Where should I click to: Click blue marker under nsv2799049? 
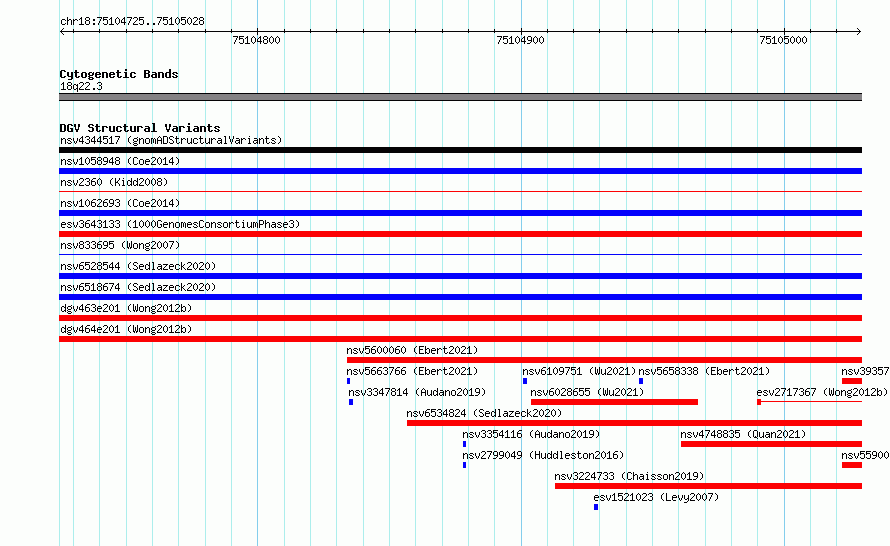click(x=464, y=465)
